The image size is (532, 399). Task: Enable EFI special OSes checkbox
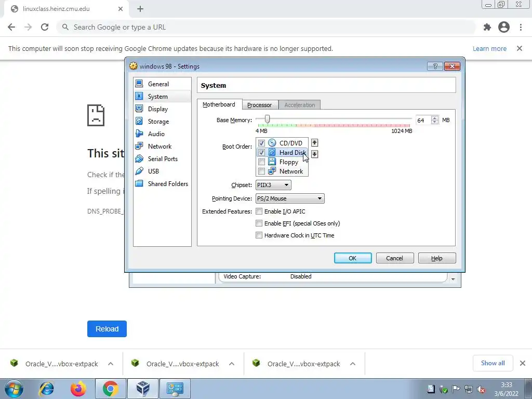(x=259, y=223)
